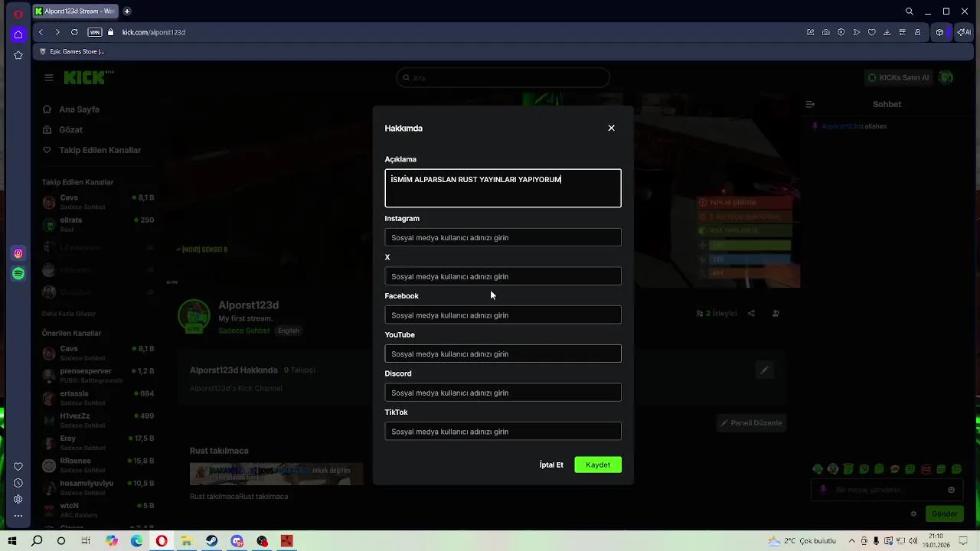Click the Instagram username field
This screenshot has width=980, height=551.
[x=503, y=237]
